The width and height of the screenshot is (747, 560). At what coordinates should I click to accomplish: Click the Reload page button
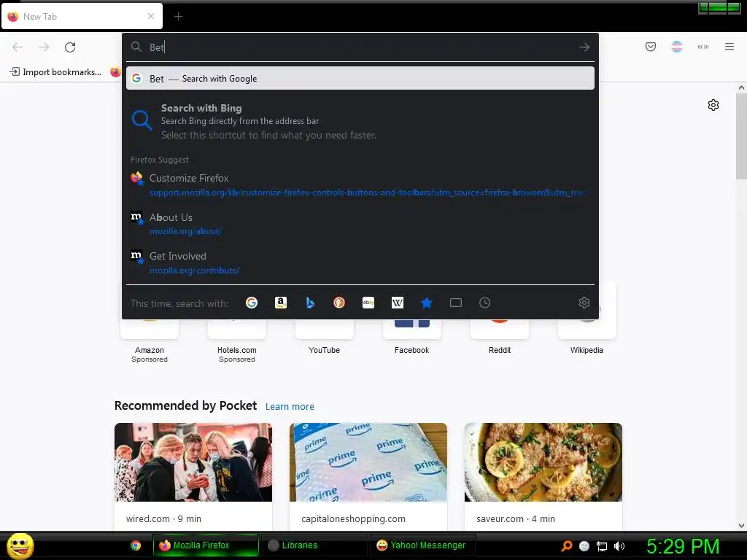(x=70, y=47)
